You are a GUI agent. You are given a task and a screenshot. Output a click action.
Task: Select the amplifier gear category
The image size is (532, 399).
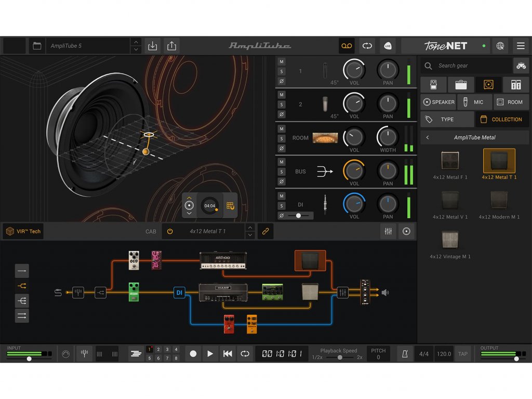click(x=461, y=85)
